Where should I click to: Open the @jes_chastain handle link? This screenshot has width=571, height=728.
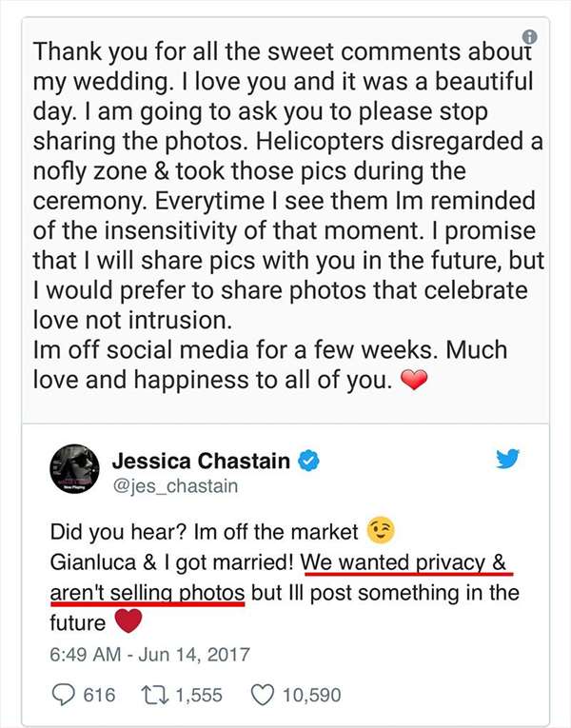coord(175,486)
